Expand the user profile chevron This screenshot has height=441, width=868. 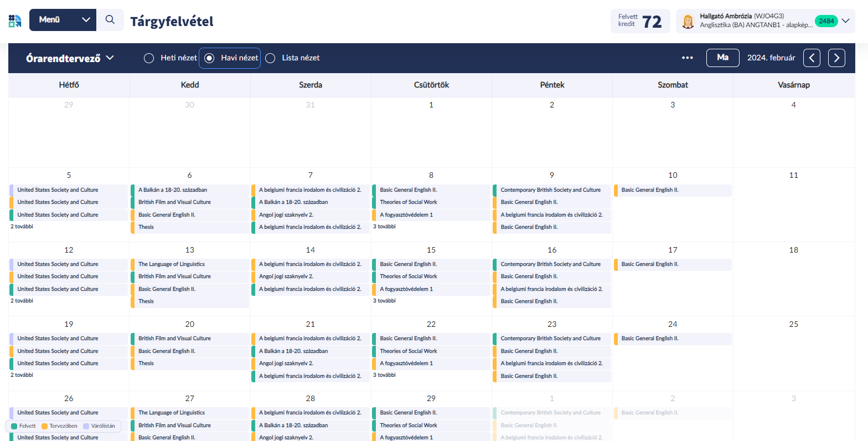(845, 21)
